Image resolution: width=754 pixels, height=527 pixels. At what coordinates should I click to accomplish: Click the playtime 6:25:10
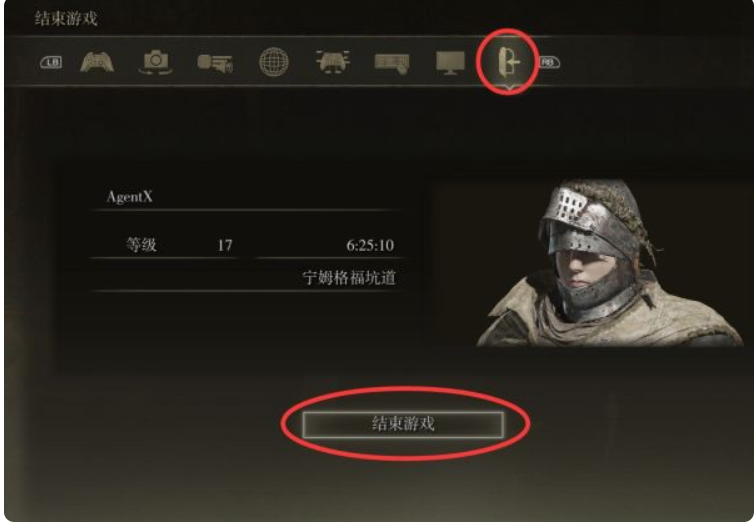(x=370, y=246)
